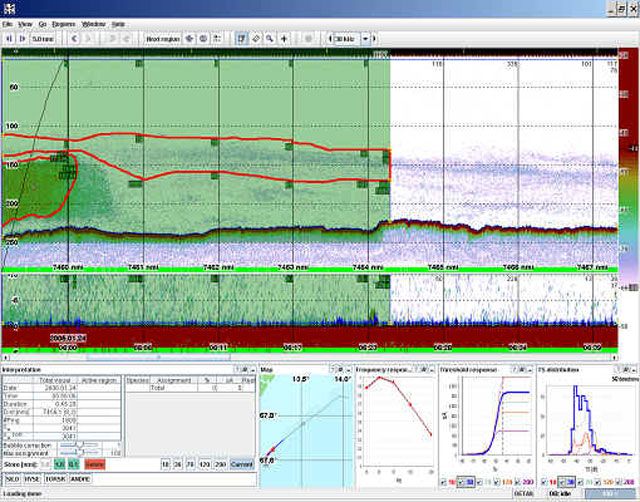640x502 pixels.
Task: Click the eraser tool in toolbar
Action: point(257,39)
